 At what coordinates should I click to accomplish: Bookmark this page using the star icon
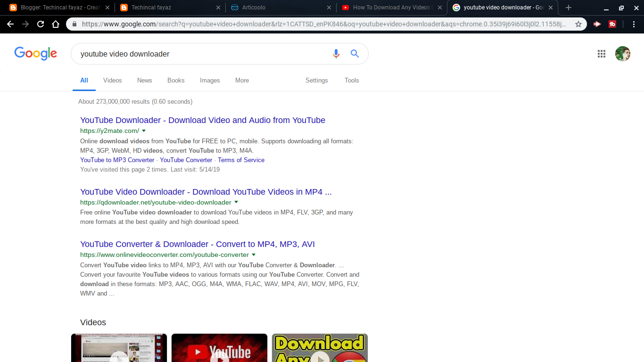[x=578, y=24]
